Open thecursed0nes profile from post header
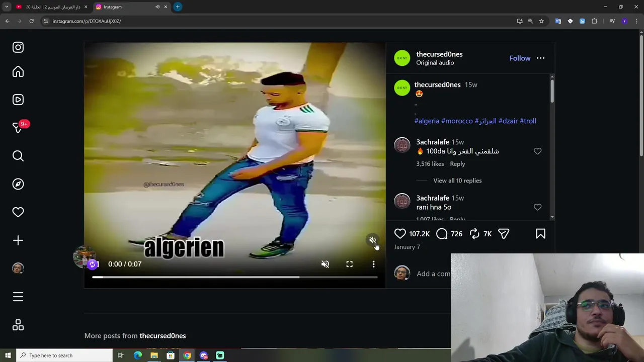The height and width of the screenshot is (362, 644). click(x=439, y=54)
